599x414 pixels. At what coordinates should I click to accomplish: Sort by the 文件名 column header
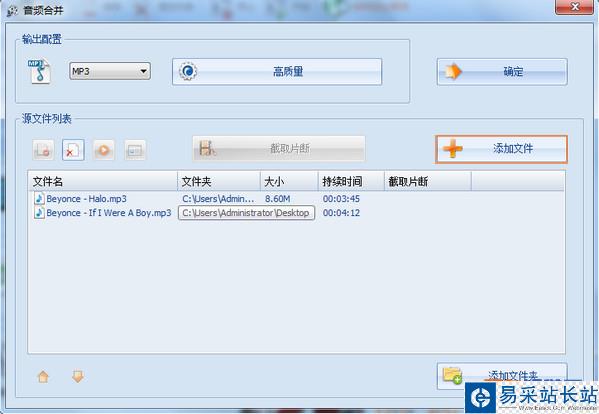tap(103, 181)
